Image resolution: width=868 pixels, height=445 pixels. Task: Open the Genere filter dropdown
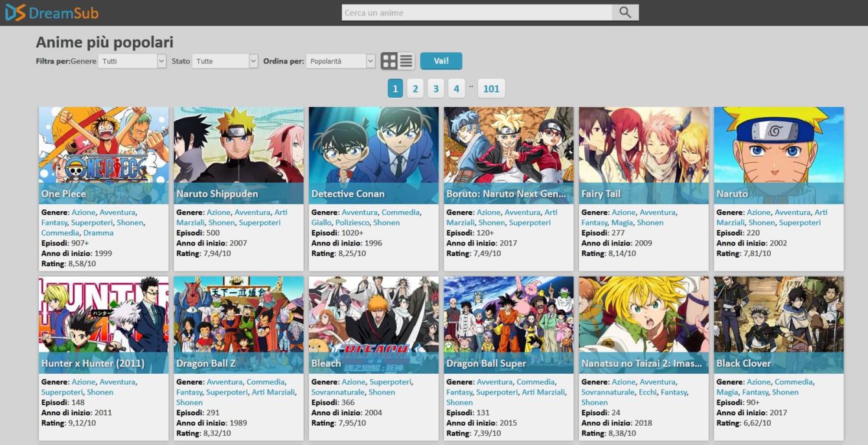(x=132, y=61)
